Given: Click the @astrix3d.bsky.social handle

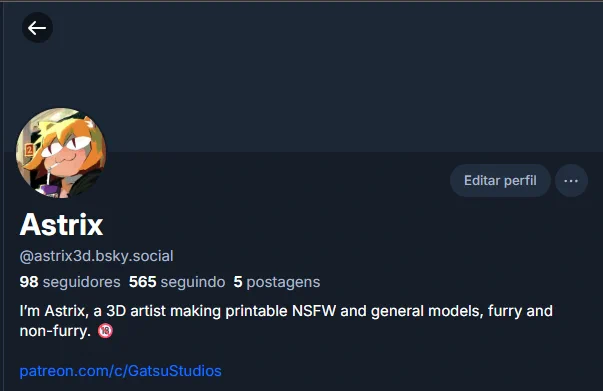Looking at the screenshot, I should click(x=97, y=256).
